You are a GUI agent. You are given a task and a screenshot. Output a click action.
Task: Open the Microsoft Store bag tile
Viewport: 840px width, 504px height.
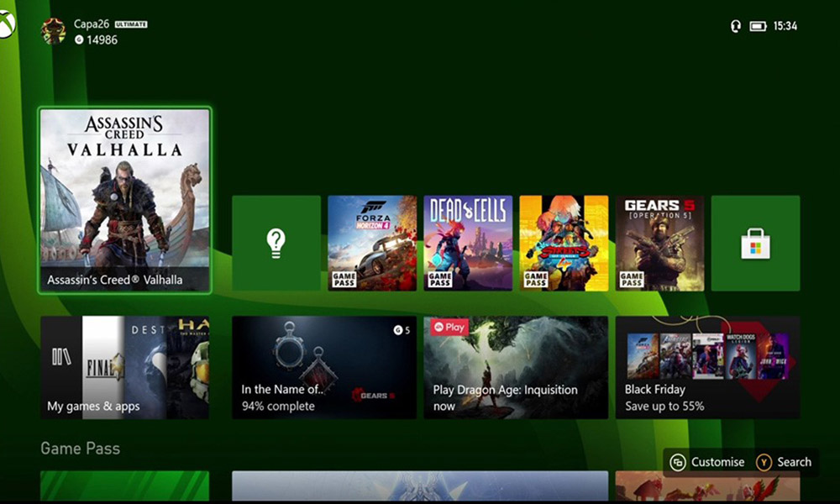click(755, 243)
